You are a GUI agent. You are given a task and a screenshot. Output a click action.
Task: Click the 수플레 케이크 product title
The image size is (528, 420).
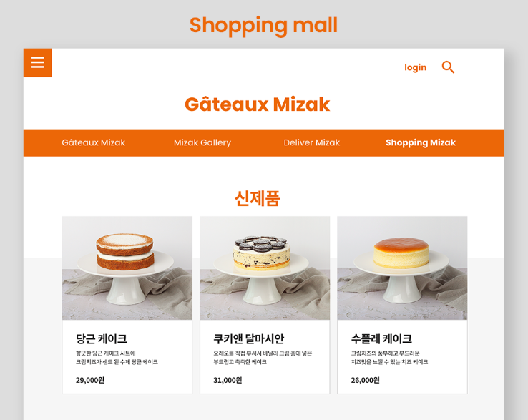[381, 338]
